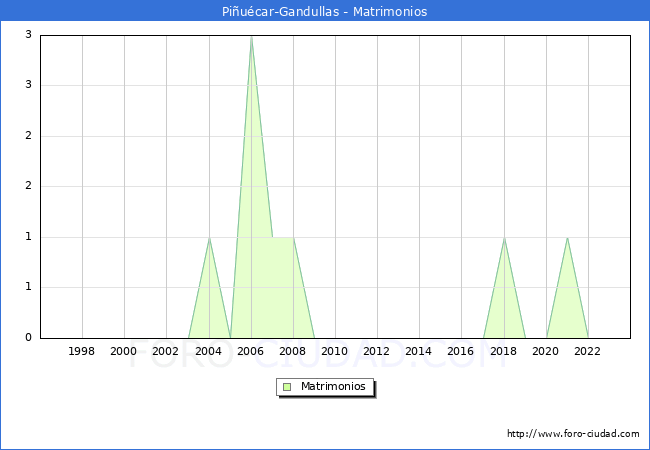
Task: Click the 1998 x-axis label
Action: [x=82, y=351]
